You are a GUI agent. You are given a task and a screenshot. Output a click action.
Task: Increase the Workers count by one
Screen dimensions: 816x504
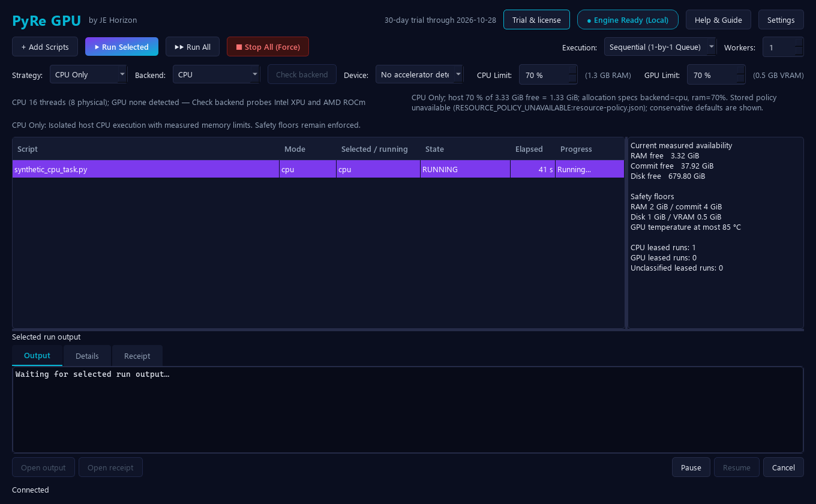[799, 42]
